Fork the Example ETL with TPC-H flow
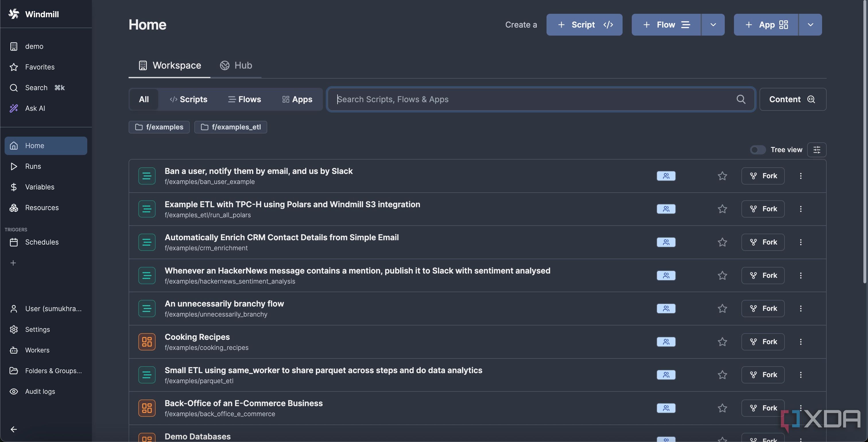The height and width of the screenshot is (442, 868). tap(763, 209)
